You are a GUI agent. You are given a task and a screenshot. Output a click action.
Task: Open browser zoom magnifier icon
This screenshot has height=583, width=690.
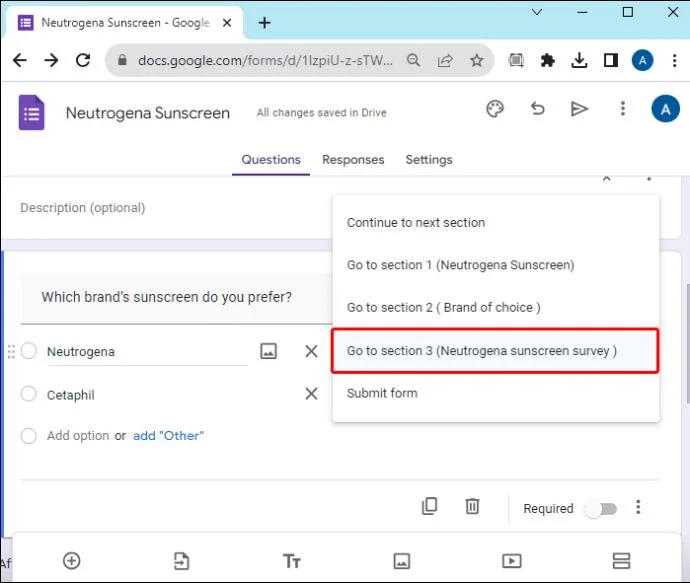[x=413, y=60]
